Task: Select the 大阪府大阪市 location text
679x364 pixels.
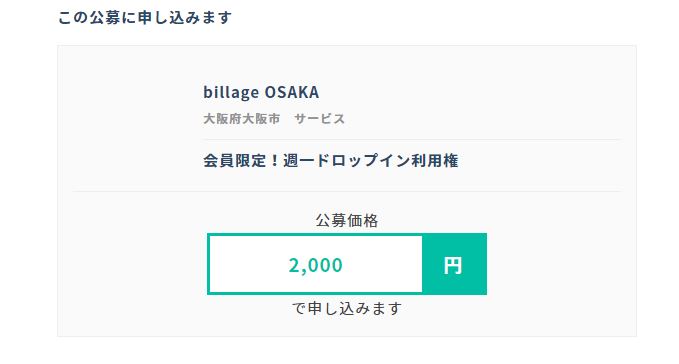Action: [x=242, y=119]
